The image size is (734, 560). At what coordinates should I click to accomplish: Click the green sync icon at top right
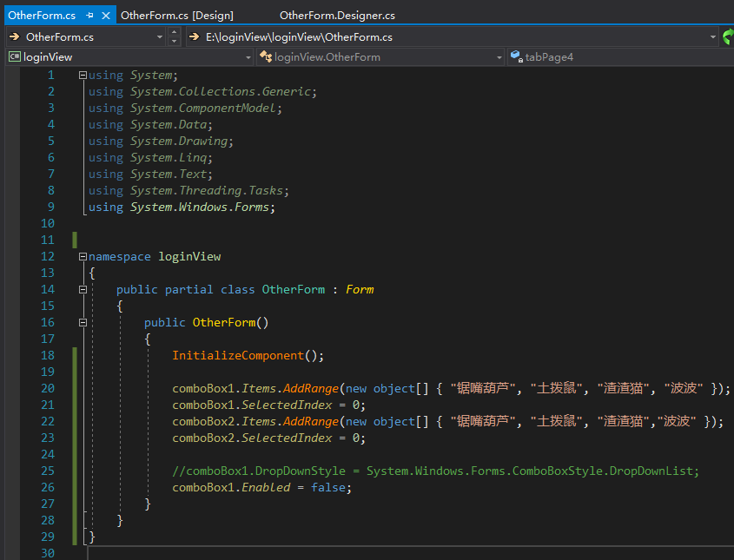tap(728, 37)
